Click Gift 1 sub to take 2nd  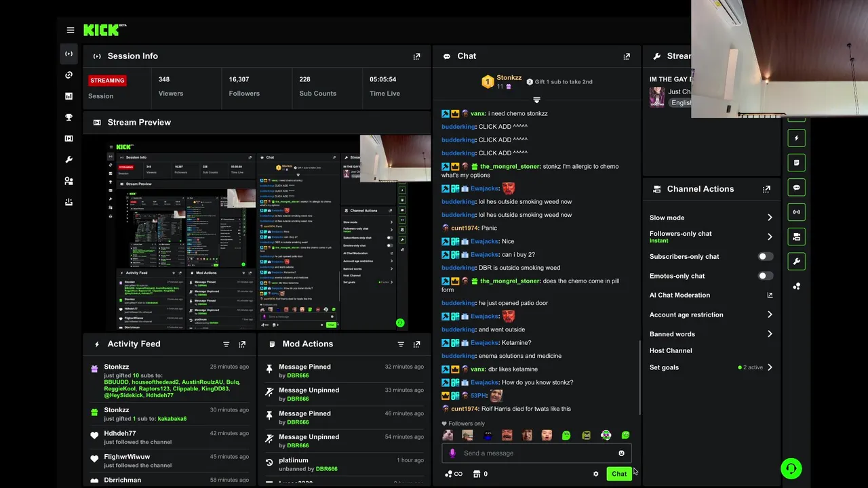pos(559,82)
